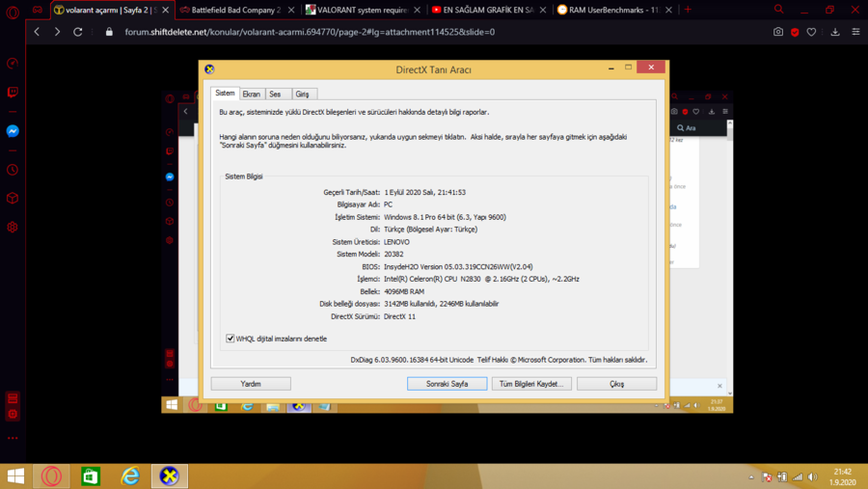Screen dimensions: 868x489
Task: Click the Windows Start button
Action: click(x=15, y=476)
